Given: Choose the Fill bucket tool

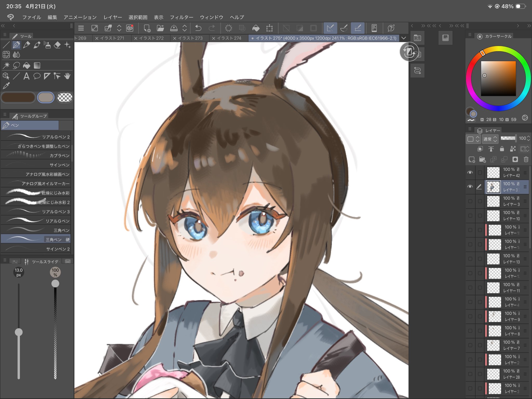Looking at the screenshot, I should point(26,65).
